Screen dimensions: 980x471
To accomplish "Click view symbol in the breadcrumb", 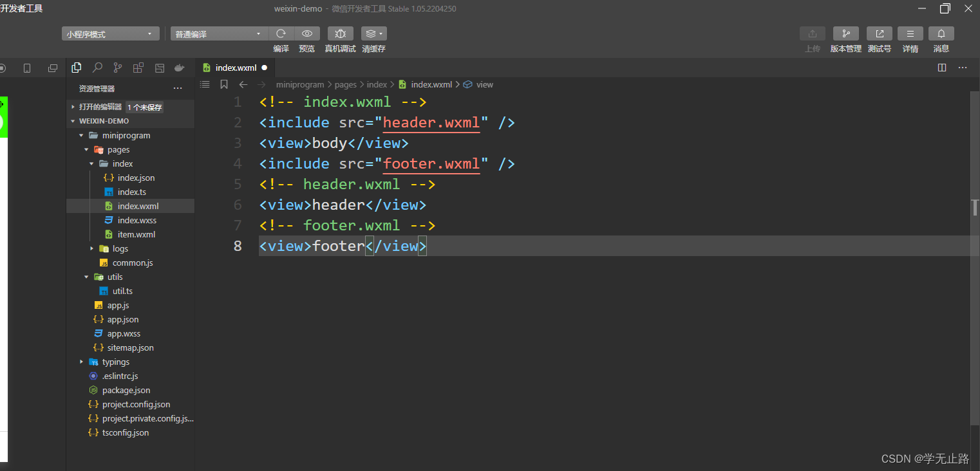I will coord(485,84).
